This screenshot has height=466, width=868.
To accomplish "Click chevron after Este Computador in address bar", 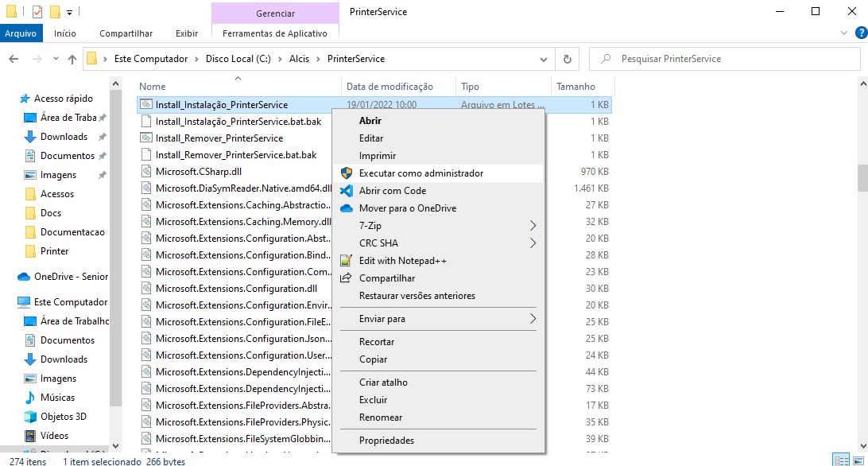I will (196, 59).
